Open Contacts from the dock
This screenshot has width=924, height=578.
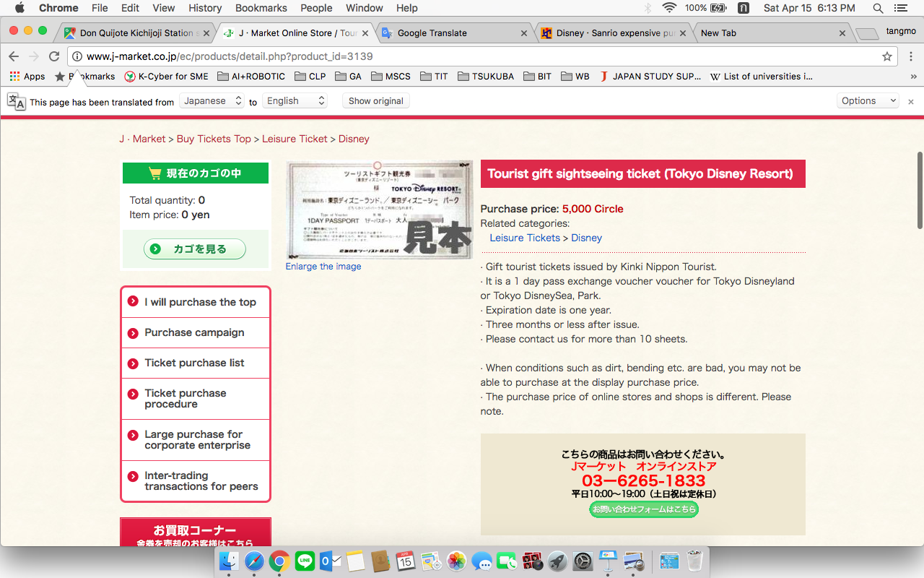coord(380,561)
